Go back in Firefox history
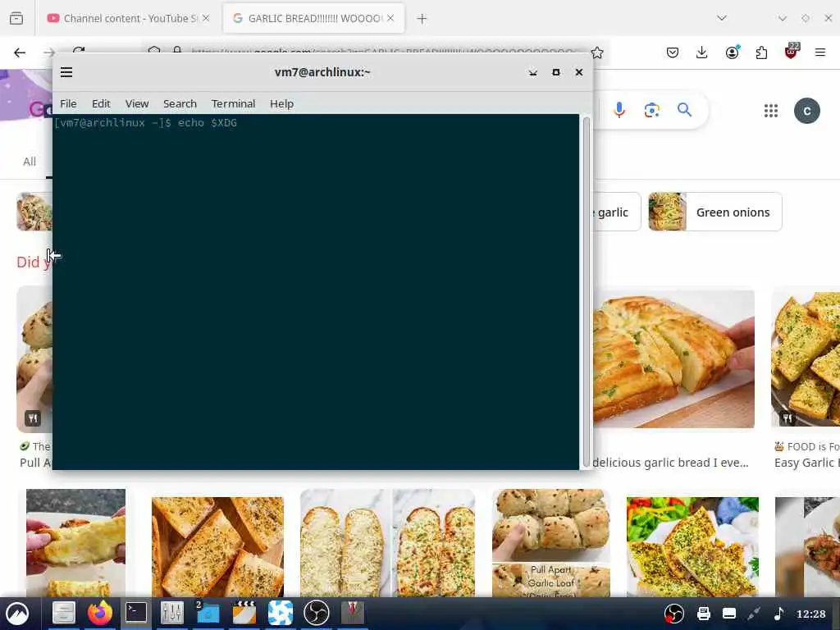Image resolution: width=840 pixels, height=630 pixels. coord(20,52)
